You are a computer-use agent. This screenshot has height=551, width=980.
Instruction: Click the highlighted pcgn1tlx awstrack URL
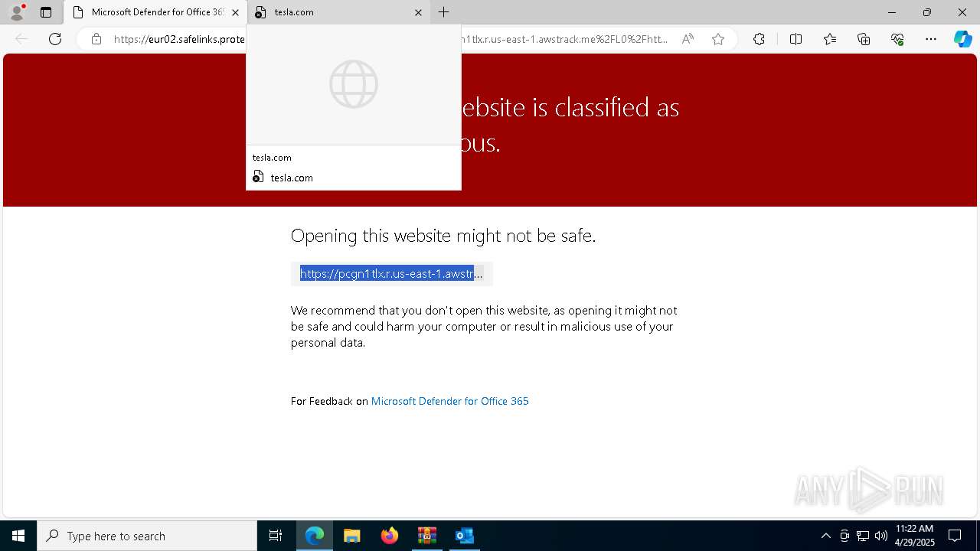pos(391,273)
